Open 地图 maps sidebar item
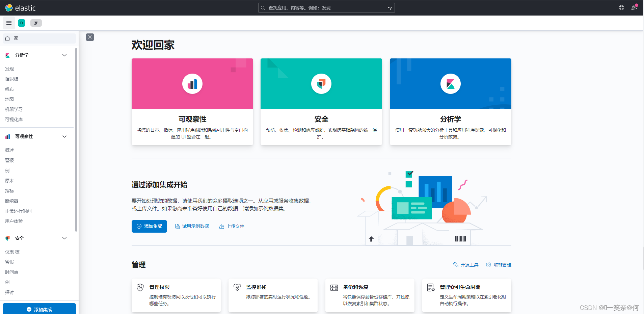Viewport: 644px width, 314px height. point(9,99)
